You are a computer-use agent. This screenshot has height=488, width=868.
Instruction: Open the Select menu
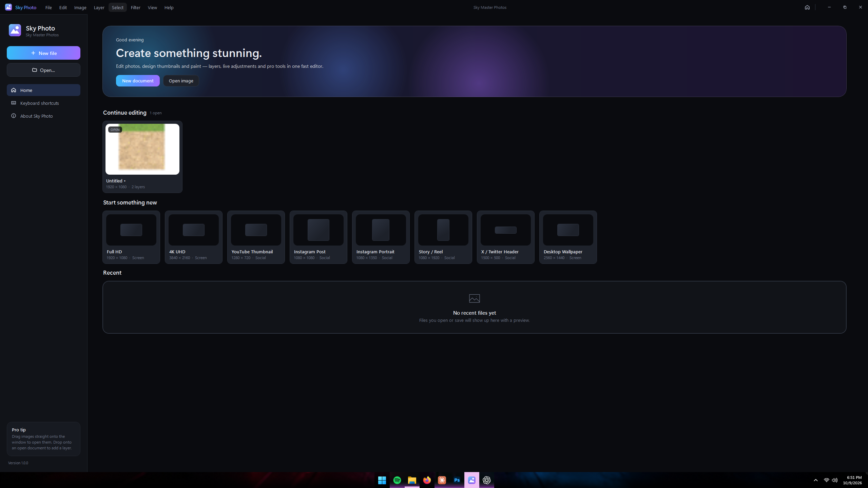tap(117, 7)
